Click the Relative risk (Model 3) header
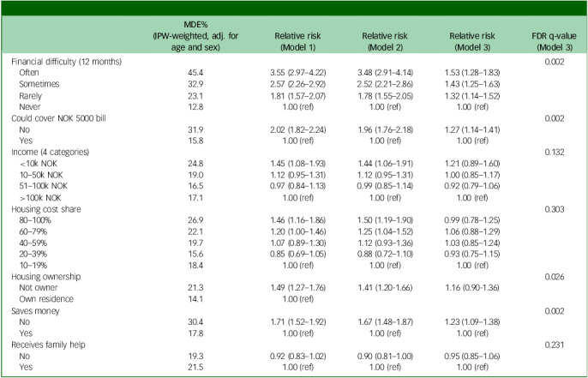Image resolution: width=588 pixels, height=378 pixels. coord(472,42)
